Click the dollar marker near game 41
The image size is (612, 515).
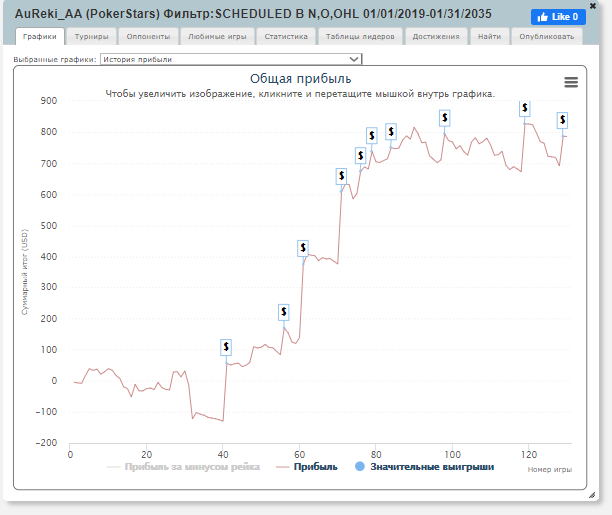click(226, 347)
